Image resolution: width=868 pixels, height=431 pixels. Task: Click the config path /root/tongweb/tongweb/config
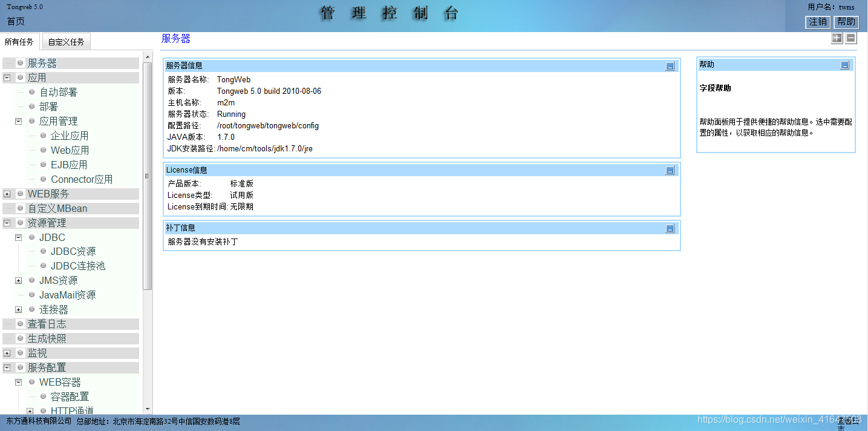point(268,126)
